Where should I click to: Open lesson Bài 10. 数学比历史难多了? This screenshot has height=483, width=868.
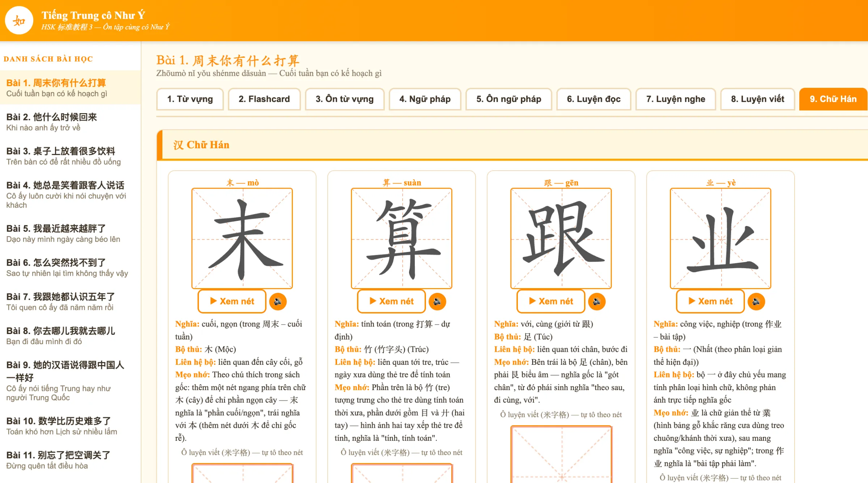(x=70, y=426)
